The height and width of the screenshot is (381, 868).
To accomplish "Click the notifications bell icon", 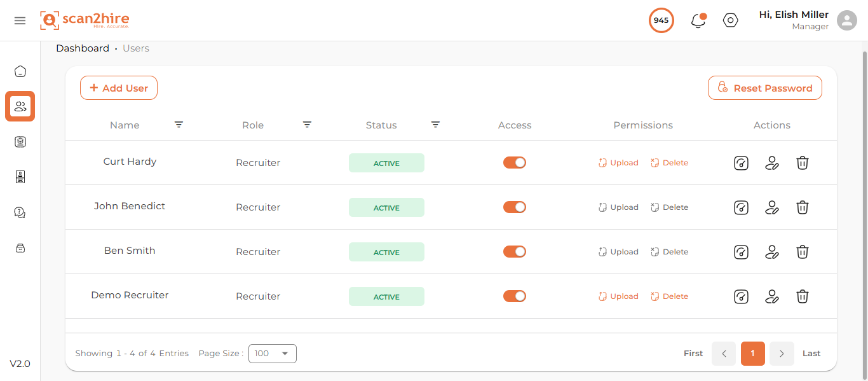I will 698,20.
